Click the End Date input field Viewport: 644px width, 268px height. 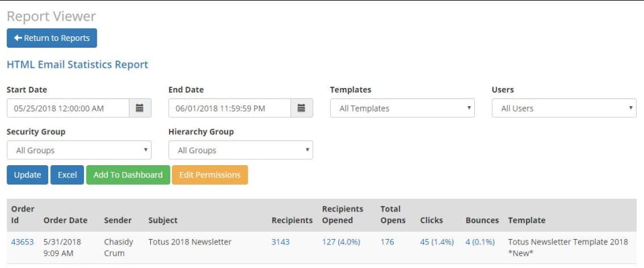pos(229,108)
